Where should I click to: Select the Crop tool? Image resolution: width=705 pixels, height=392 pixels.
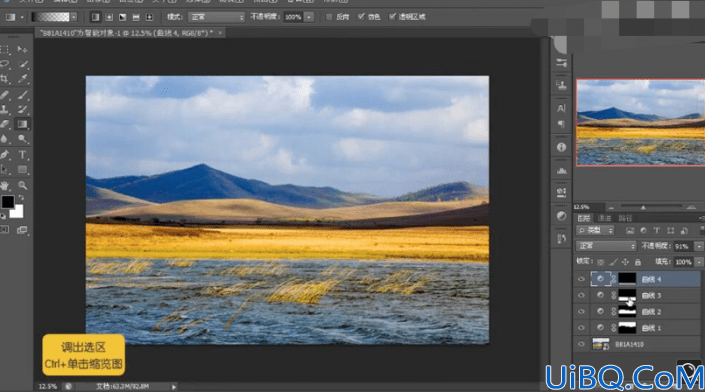(4, 79)
